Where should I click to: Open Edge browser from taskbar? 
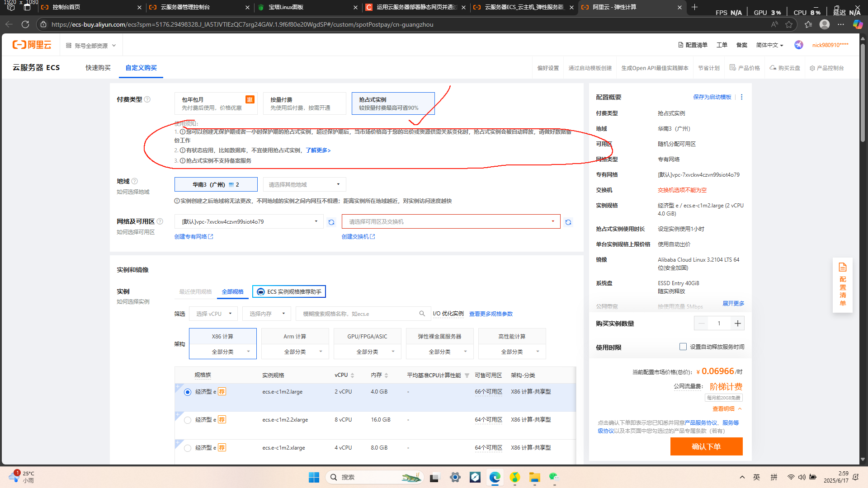(x=495, y=477)
